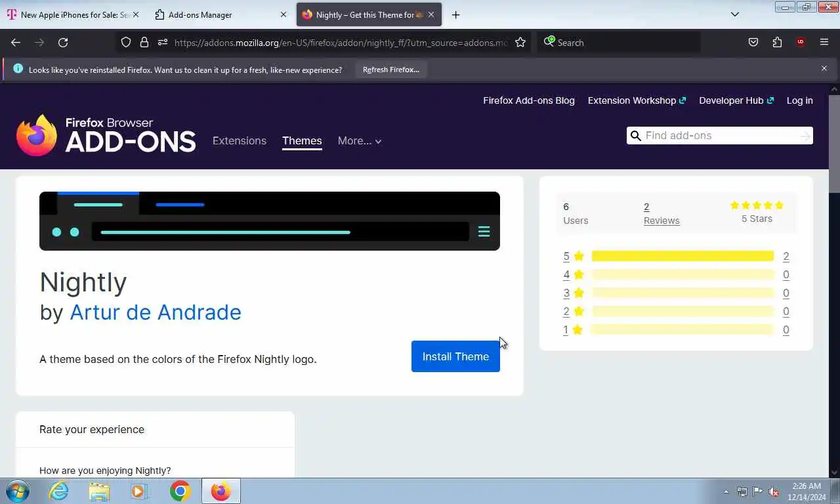Open a new tab with plus
This screenshot has width=840, height=504.
(455, 14)
